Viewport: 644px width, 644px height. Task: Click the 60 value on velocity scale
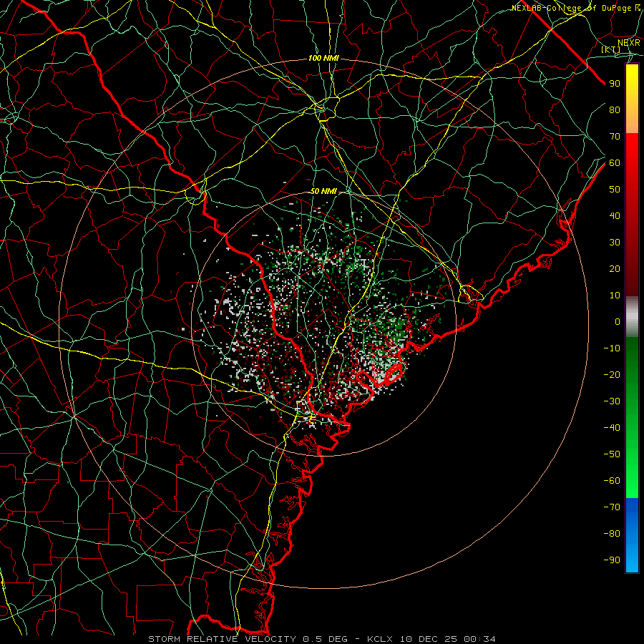(615, 163)
